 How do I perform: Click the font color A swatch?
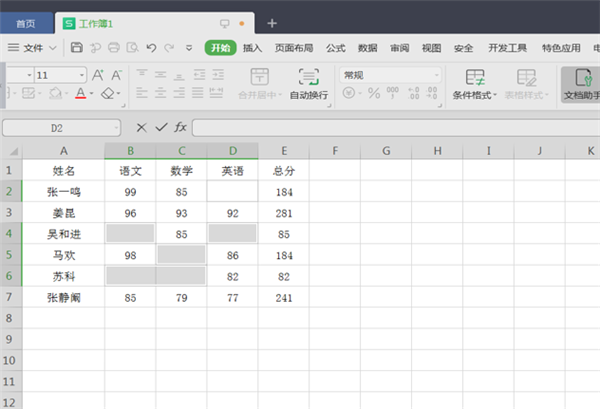(81, 94)
